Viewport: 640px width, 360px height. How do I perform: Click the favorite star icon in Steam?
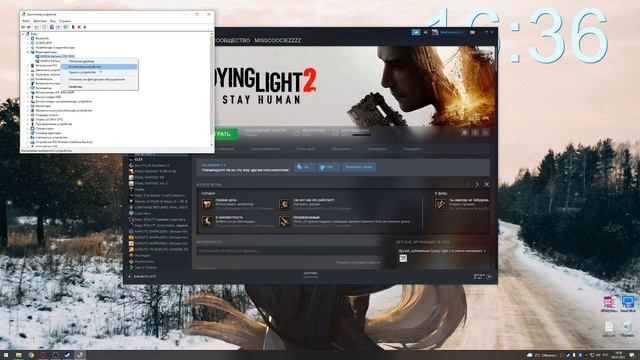pos(485,133)
